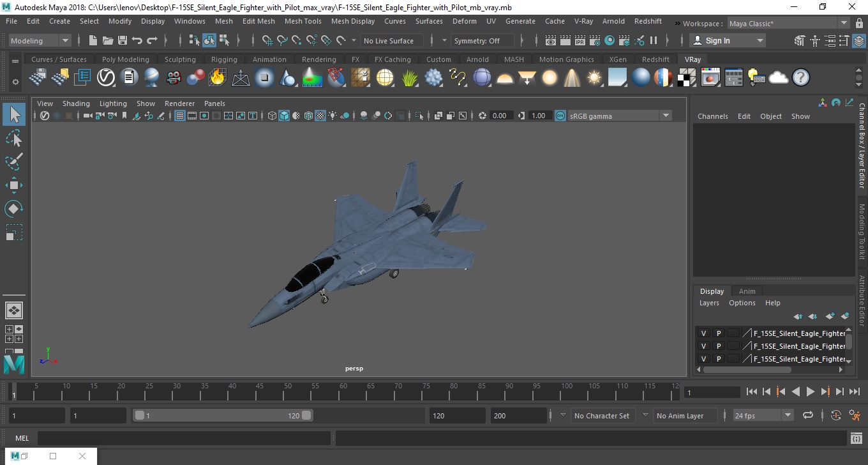Image resolution: width=868 pixels, height=465 pixels.
Task: Redo the last action
Action: pyautogui.click(x=152, y=40)
